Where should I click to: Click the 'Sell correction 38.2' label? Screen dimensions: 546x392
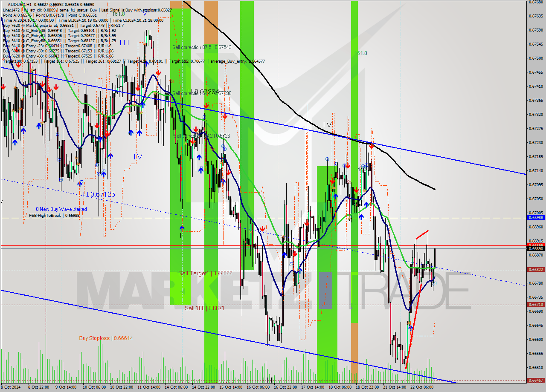coord(202,135)
